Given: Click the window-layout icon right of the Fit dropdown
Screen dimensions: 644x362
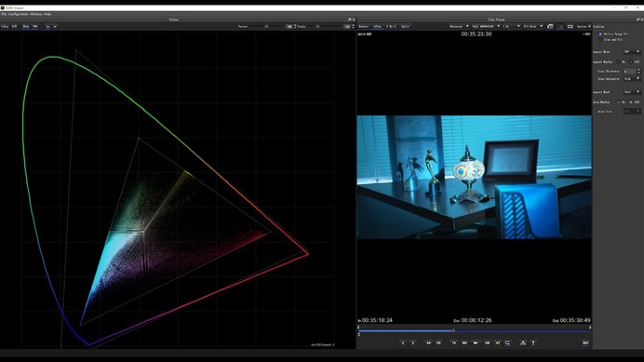Looking at the screenshot, I should [x=550, y=26].
